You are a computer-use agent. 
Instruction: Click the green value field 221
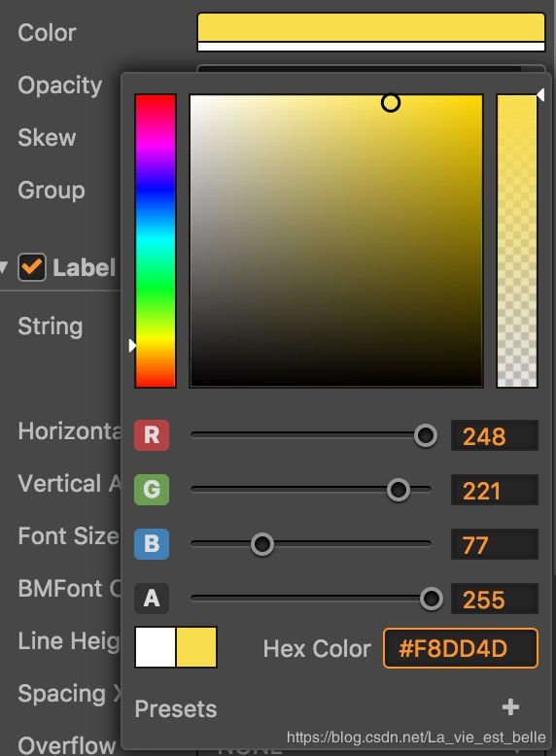(x=494, y=490)
